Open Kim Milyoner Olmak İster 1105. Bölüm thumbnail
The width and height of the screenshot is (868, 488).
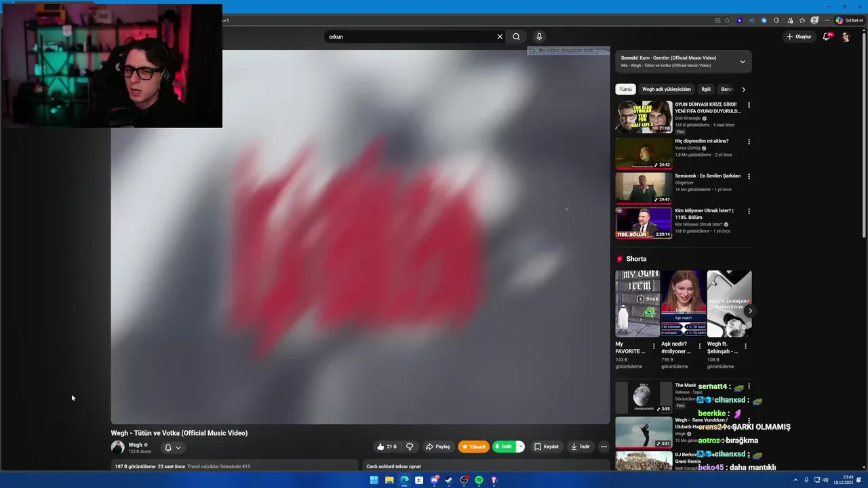click(644, 223)
